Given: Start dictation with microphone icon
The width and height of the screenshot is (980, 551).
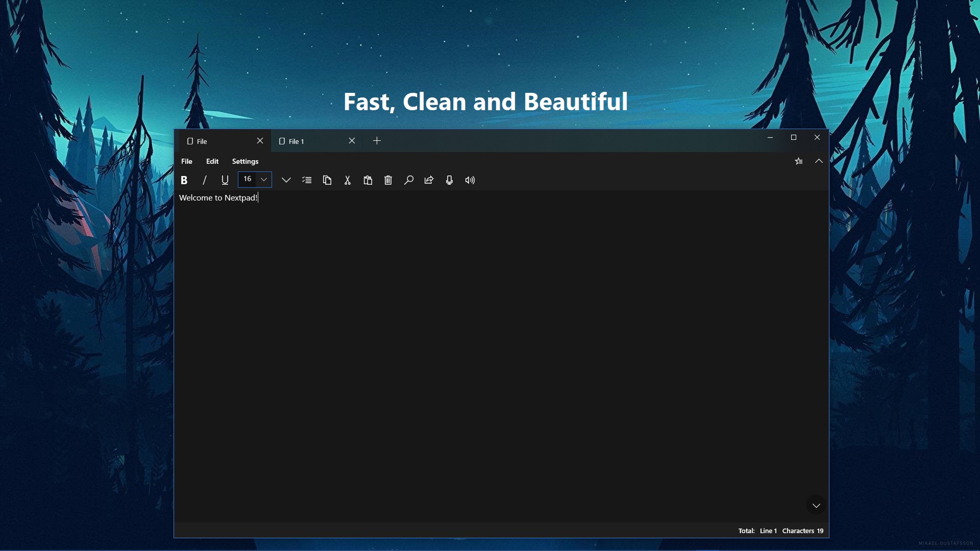Looking at the screenshot, I should pyautogui.click(x=450, y=180).
